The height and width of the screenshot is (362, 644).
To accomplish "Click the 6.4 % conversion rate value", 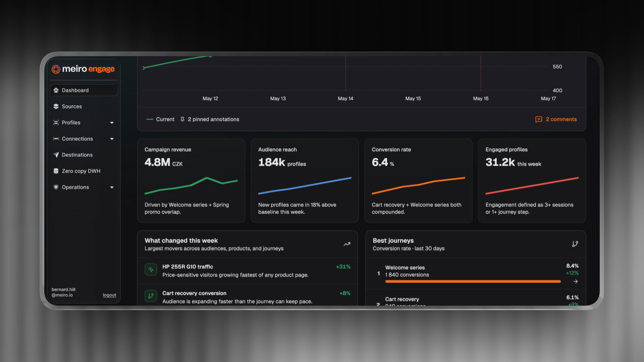I will [x=383, y=163].
